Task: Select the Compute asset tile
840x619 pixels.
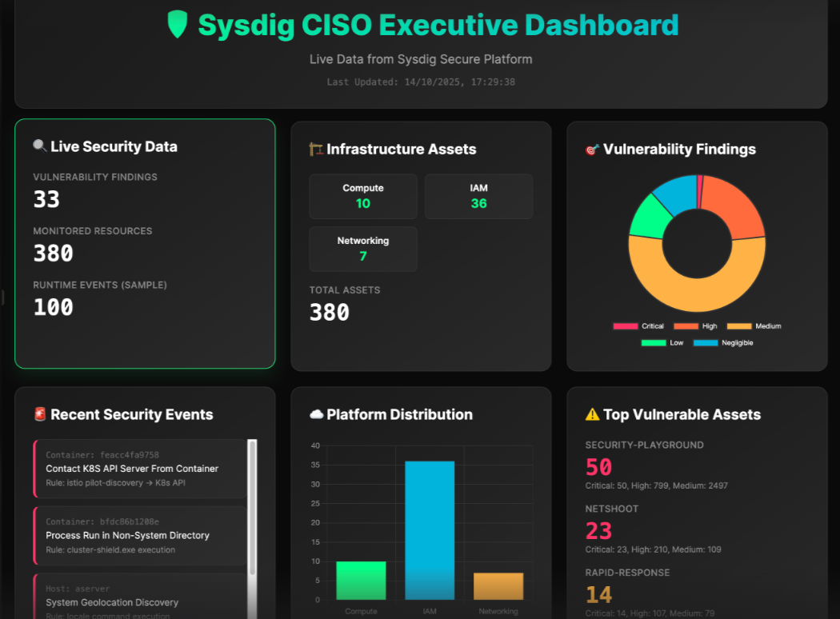Action: [363, 196]
